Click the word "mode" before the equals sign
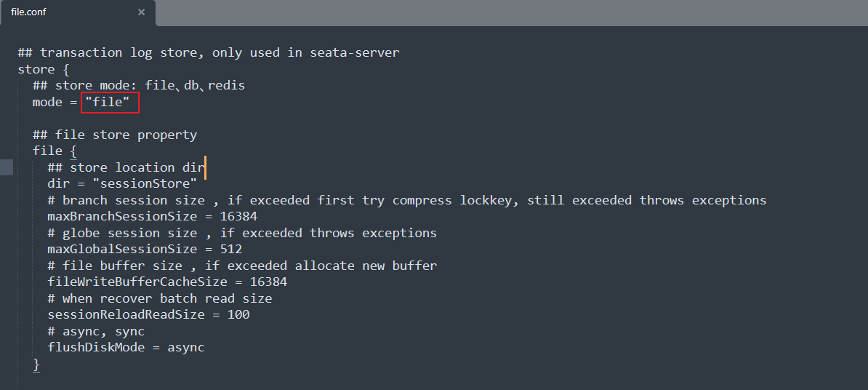Viewport: 868px width, 390px height. pos(47,103)
